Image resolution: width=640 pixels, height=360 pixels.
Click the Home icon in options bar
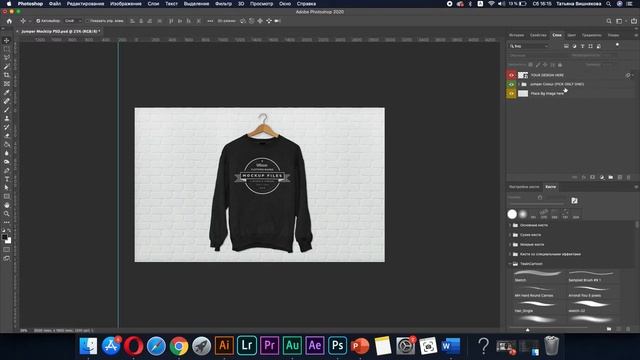[x=9, y=21]
